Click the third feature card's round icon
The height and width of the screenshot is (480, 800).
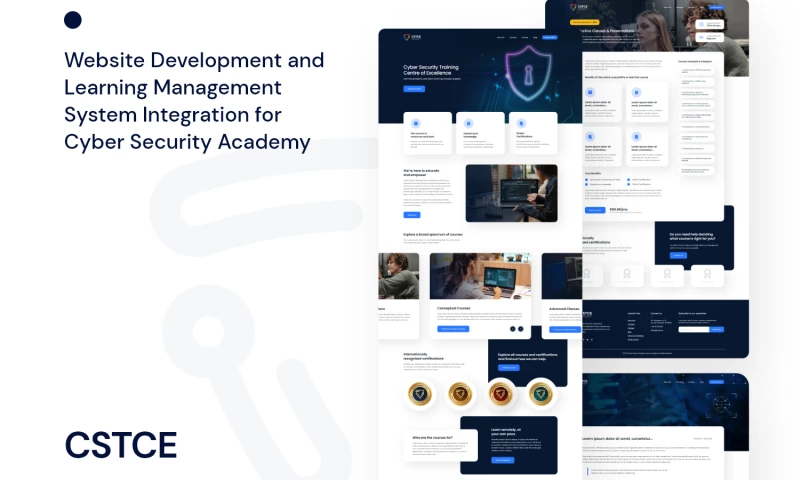[x=521, y=123]
